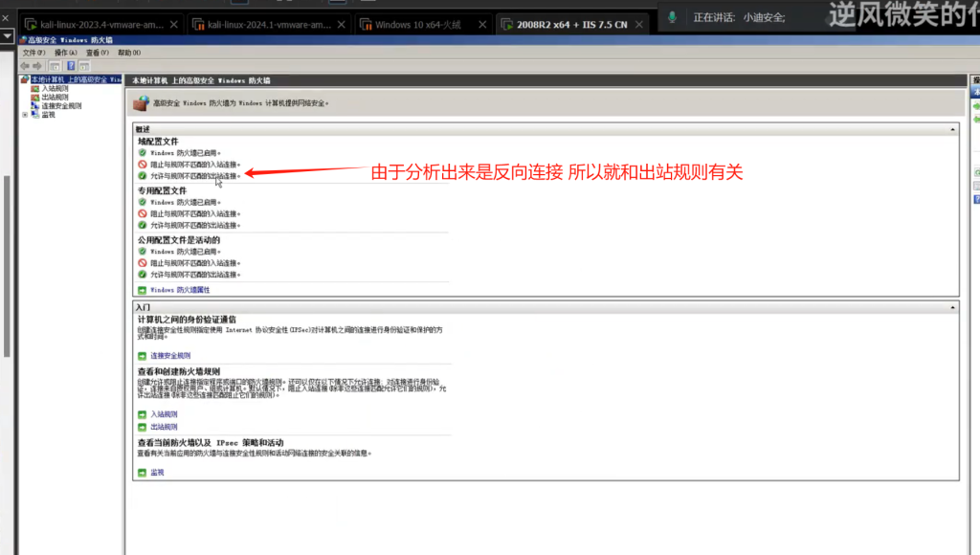
Task: Select 出站规则 in the left tree
Action: point(55,98)
